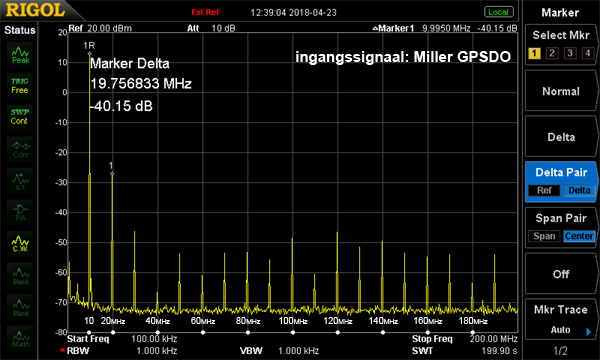Click the ingangssignaal: Miller GPSDO annotation
Viewport: 600px width, 360px height.
(403, 57)
